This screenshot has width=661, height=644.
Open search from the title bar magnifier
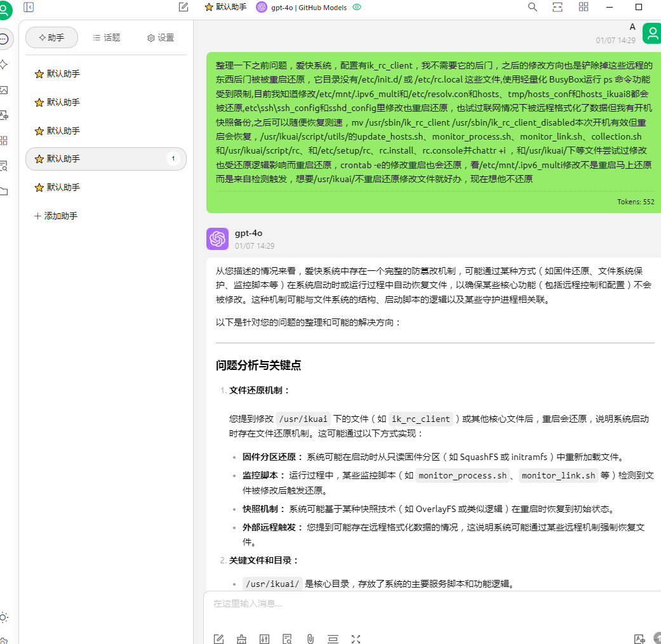pyautogui.click(x=532, y=7)
